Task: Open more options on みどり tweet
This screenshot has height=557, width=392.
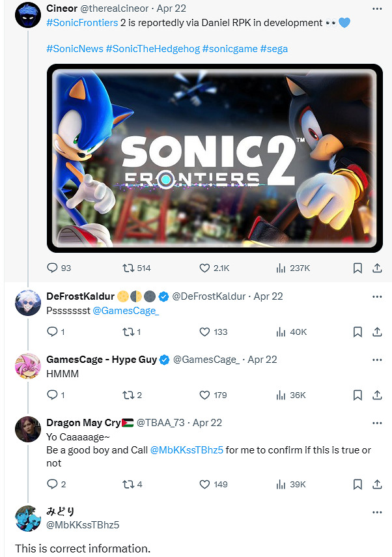Action: [x=377, y=512]
